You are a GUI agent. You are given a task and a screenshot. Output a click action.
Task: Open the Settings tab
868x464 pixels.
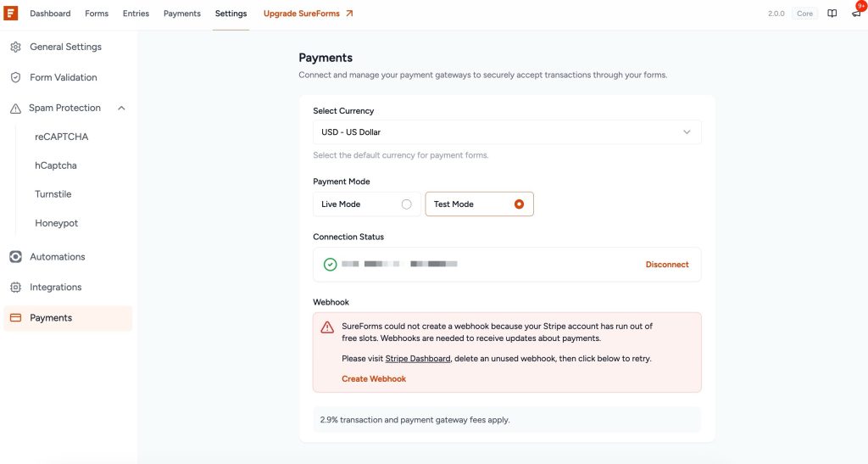pyautogui.click(x=231, y=14)
